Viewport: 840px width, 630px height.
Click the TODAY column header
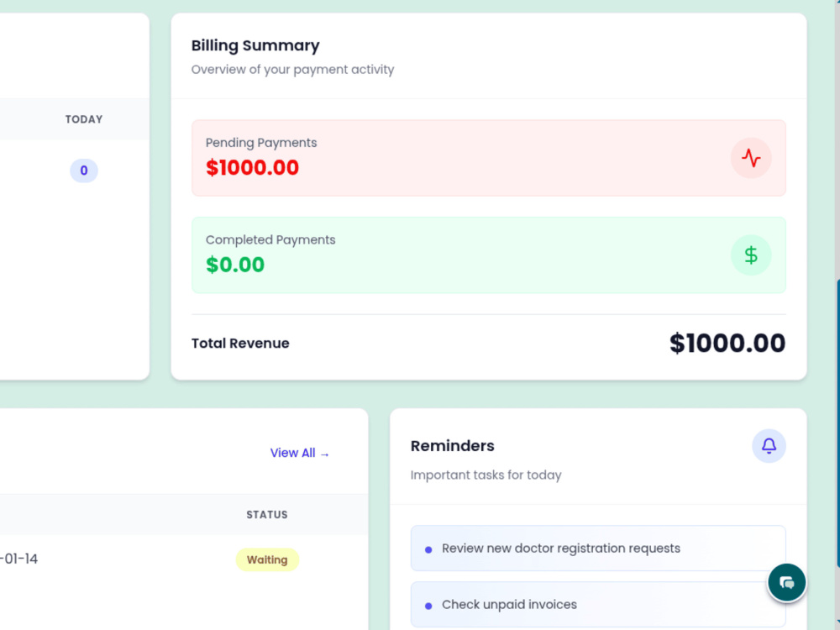click(x=84, y=119)
